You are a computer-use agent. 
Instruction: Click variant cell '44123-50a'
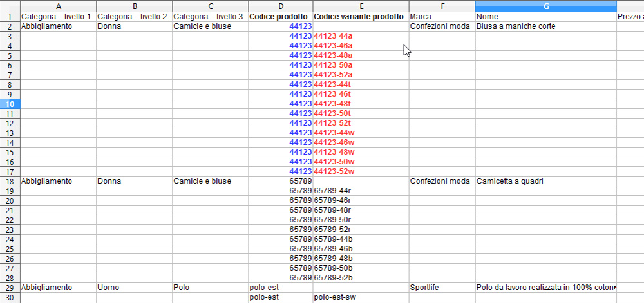pyautogui.click(x=361, y=65)
